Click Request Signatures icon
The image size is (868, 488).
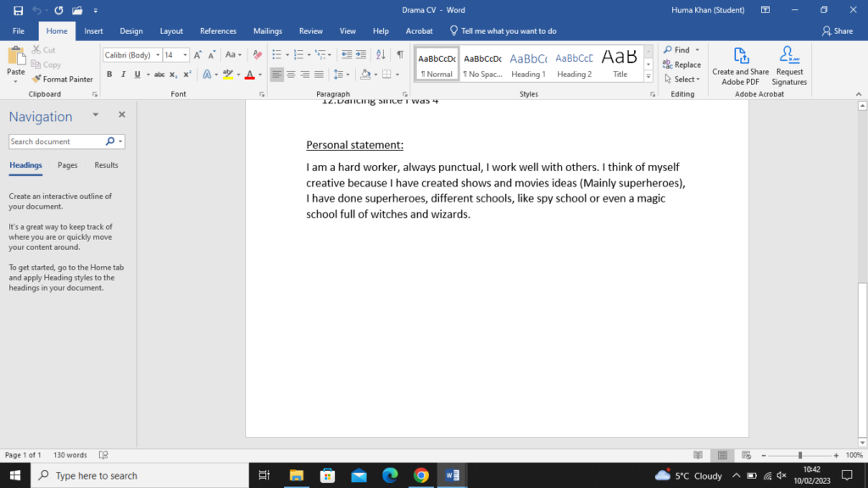pos(789,66)
